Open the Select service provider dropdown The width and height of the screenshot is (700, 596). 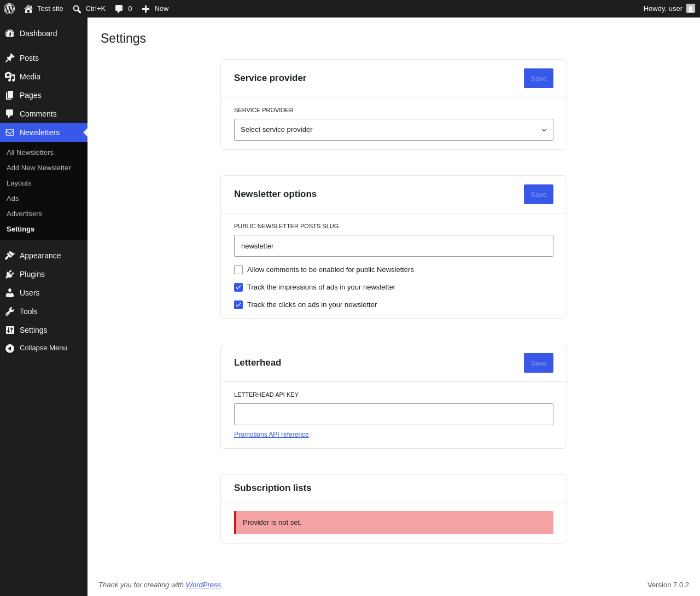[x=394, y=130]
